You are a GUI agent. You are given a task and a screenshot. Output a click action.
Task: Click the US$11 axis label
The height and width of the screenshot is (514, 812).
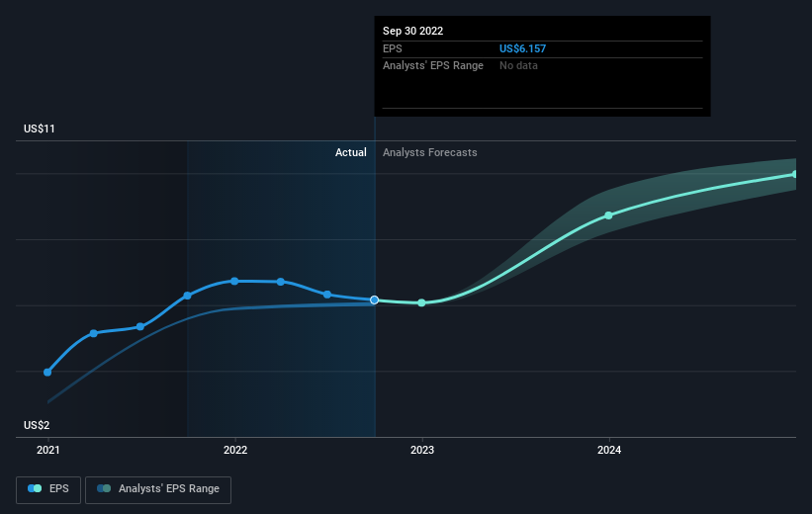[40, 128]
